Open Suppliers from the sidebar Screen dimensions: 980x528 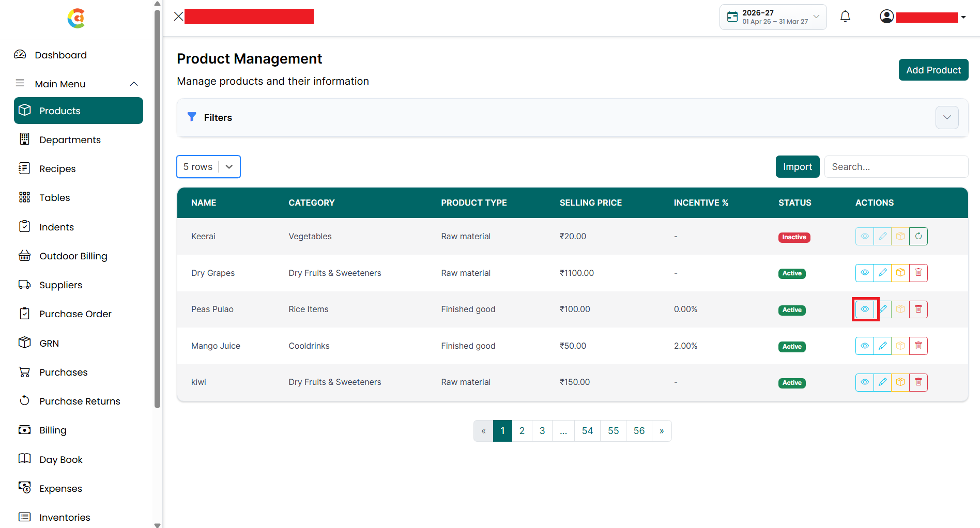coord(79,285)
